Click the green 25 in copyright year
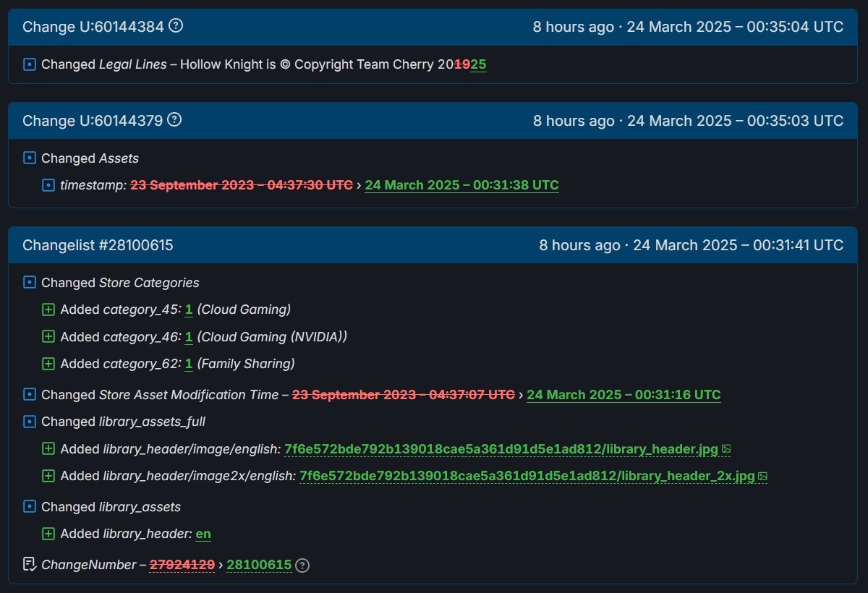 [478, 64]
